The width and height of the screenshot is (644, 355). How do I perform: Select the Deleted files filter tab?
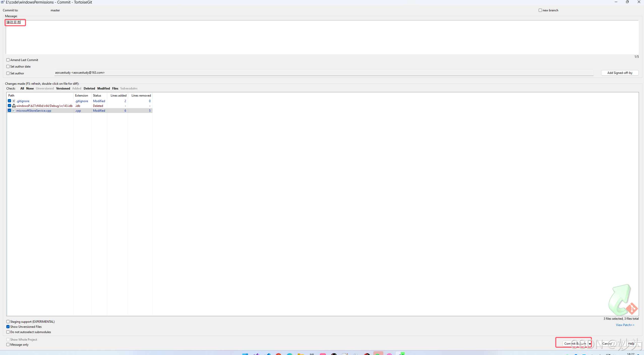(x=89, y=88)
